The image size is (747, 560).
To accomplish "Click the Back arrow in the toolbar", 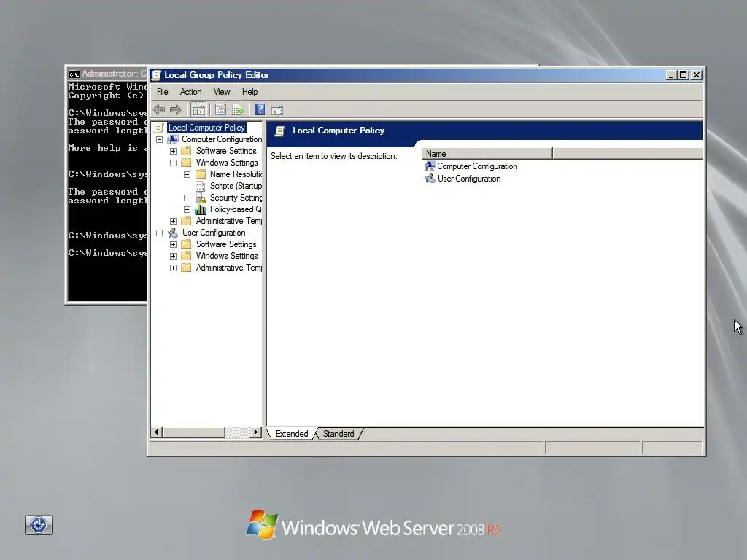I will (159, 110).
